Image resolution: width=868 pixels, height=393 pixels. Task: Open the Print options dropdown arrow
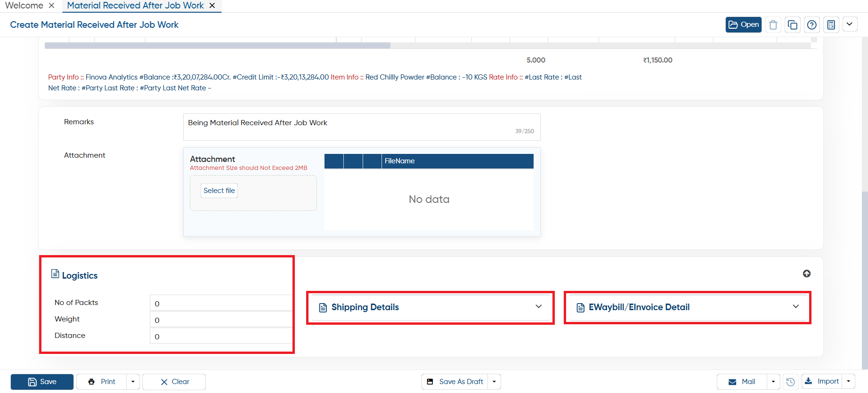[x=133, y=382]
